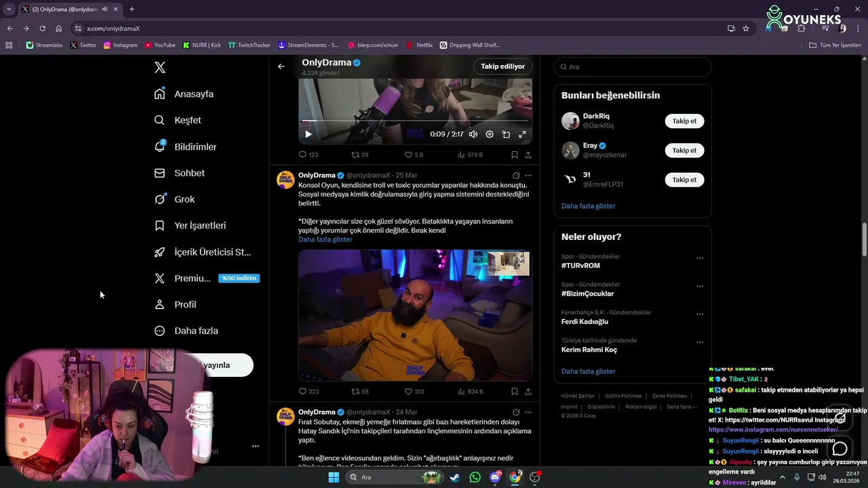Screen dimensions: 868x488
Task: Open Tüm Yer İşaretleri folder
Action: 835,45
